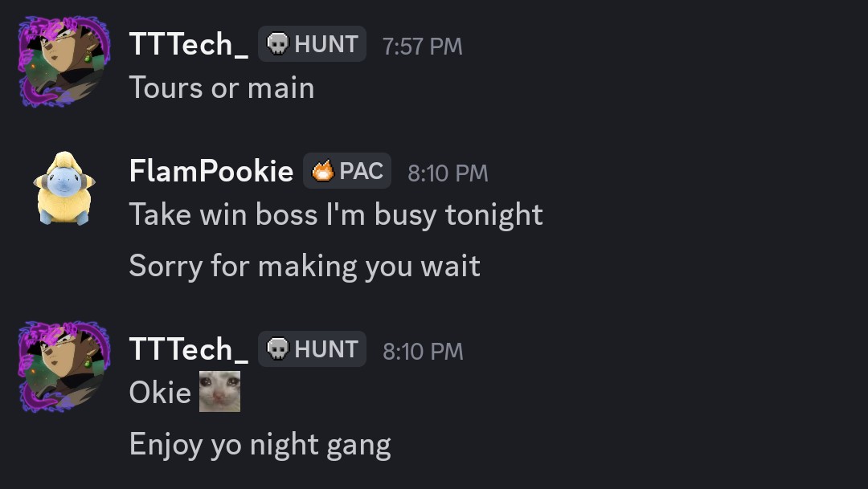The width and height of the screenshot is (868, 489).
Task: Click TTTech_ avatar beside 'Tours or main'
Action: pyautogui.click(x=63, y=62)
